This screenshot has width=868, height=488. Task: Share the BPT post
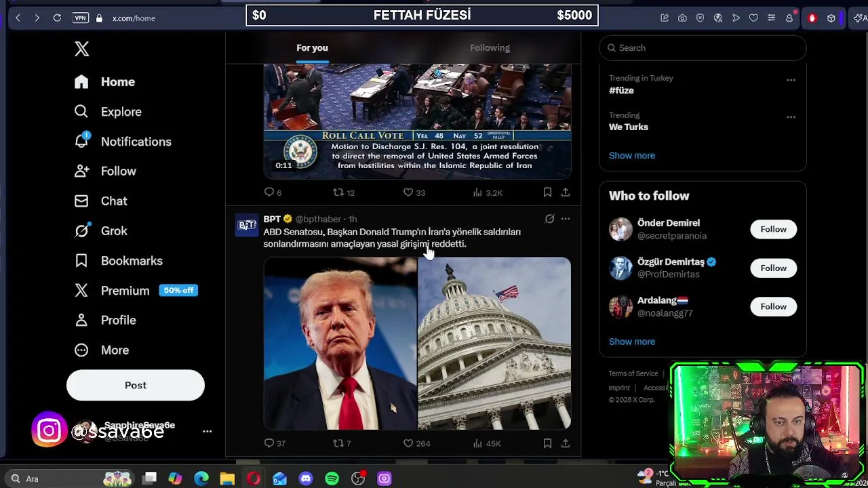click(x=565, y=443)
